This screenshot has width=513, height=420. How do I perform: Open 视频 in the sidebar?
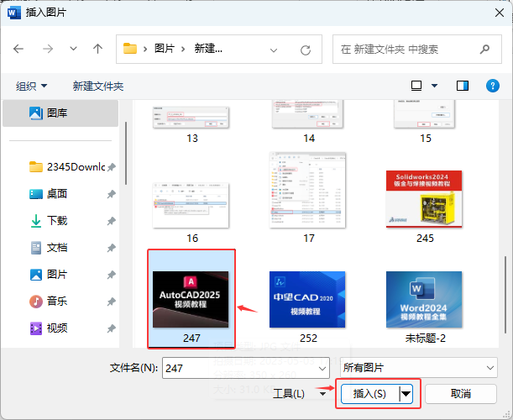(x=49, y=328)
